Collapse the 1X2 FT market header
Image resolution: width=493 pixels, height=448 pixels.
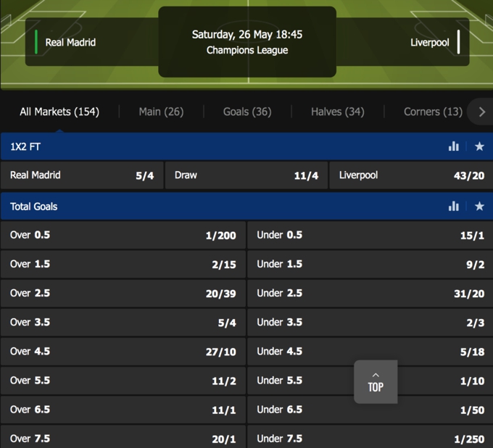click(246, 146)
